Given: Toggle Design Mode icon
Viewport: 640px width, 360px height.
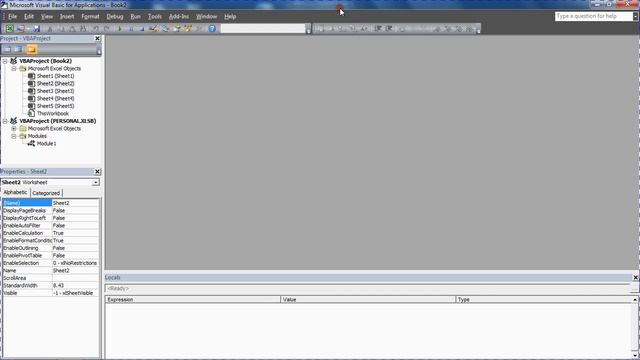Looking at the screenshot, I should [x=153, y=29].
